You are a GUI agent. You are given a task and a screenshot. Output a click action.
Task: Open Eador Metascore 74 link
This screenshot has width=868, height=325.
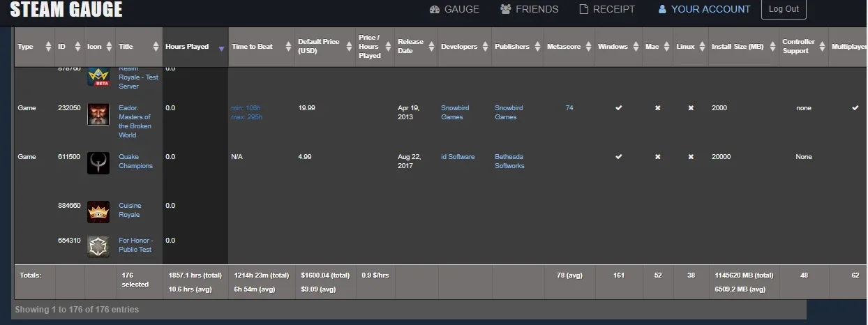(x=569, y=108)
